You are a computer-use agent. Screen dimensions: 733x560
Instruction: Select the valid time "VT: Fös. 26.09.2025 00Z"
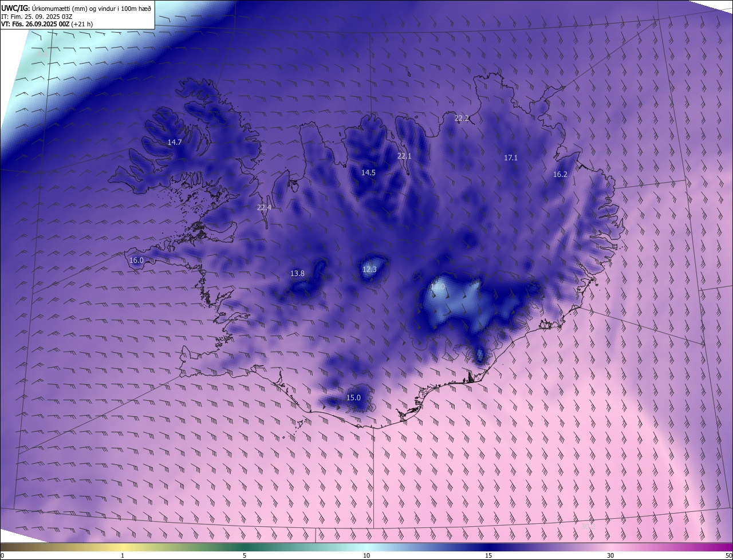35,24
